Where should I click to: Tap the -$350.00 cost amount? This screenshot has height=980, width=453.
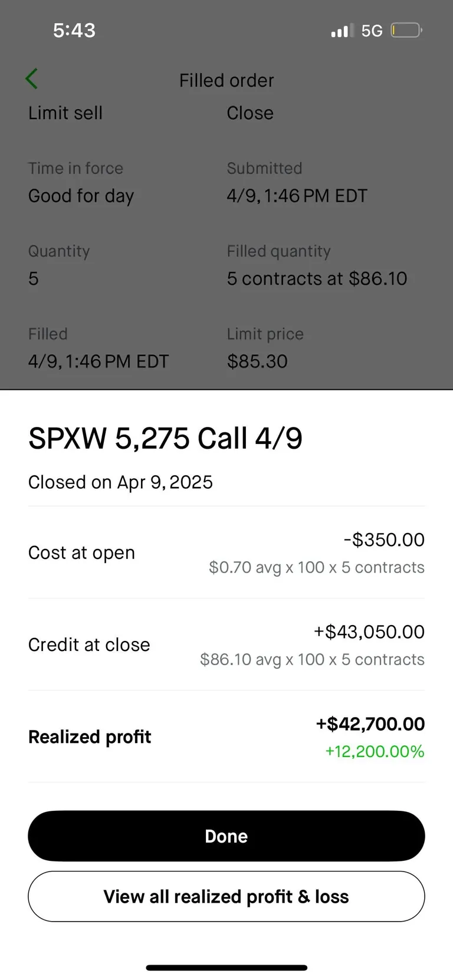coord(383,540)
